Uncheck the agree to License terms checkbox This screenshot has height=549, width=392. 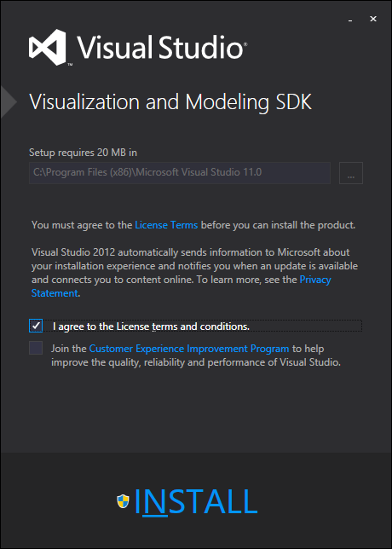point(36,326)
